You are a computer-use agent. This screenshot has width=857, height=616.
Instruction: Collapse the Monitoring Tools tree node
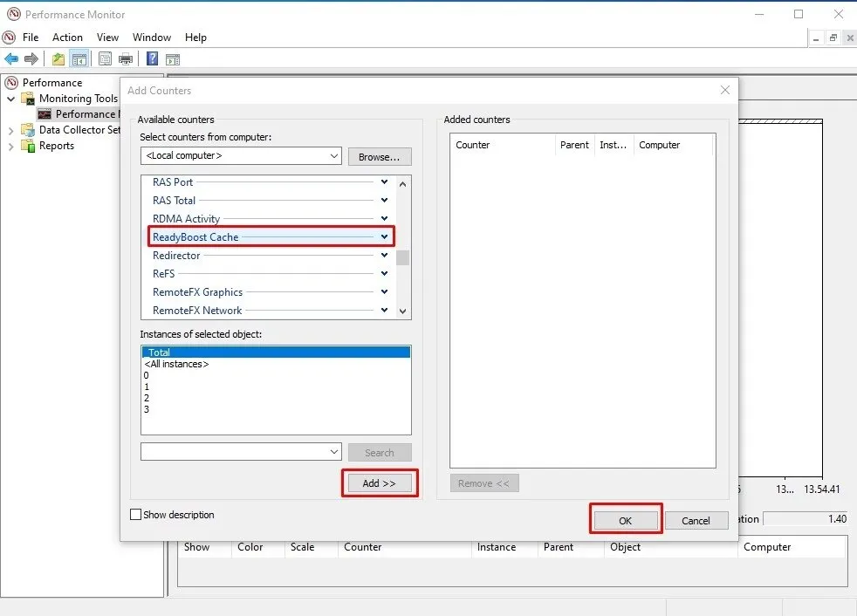tap(11, 99)
